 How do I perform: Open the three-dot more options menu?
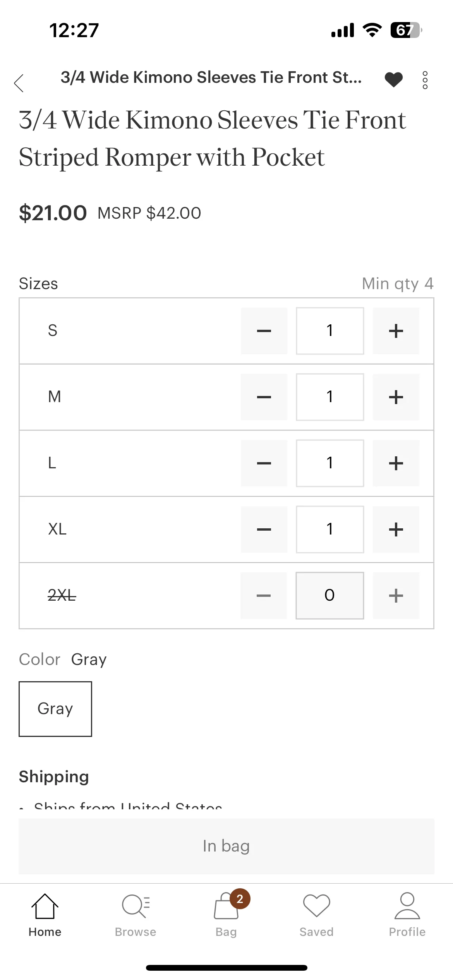(x=425, y=80)
